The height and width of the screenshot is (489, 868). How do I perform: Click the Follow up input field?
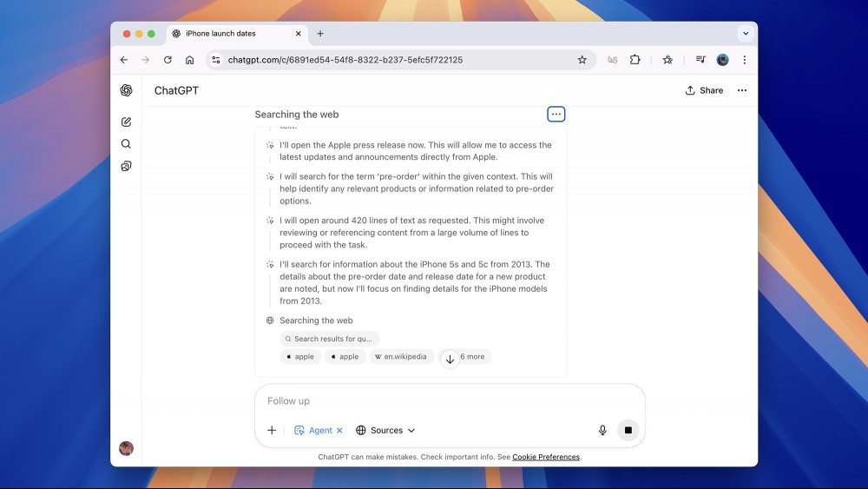[x=450, y=401]
